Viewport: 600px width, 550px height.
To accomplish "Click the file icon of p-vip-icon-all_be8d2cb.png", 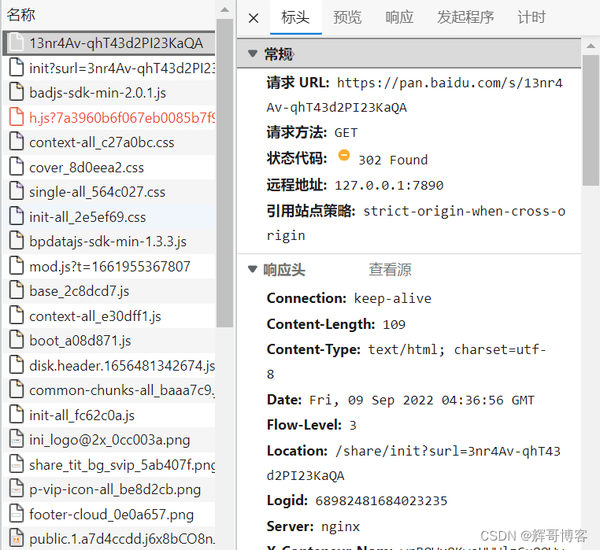I will 16,489.
